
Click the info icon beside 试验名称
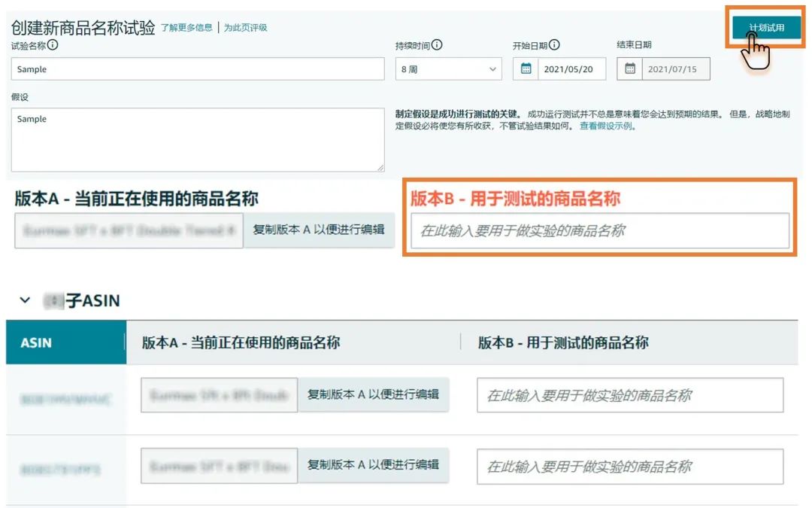tap(50, 45)
